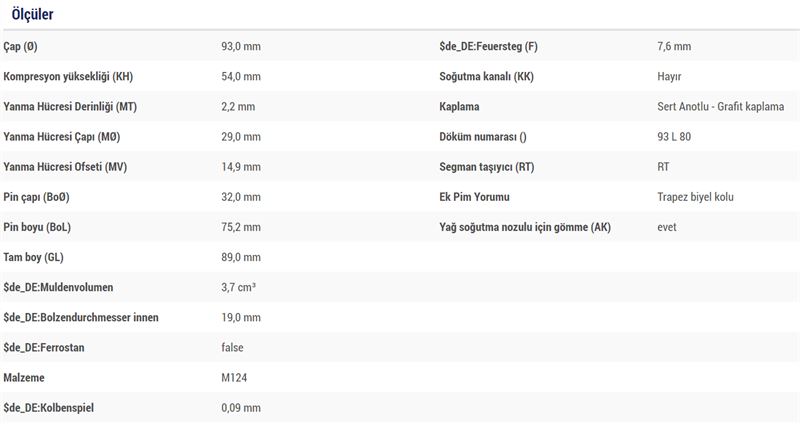Click the 93,0 mm diameter value
Screen dimensions: 800x424
241,46
